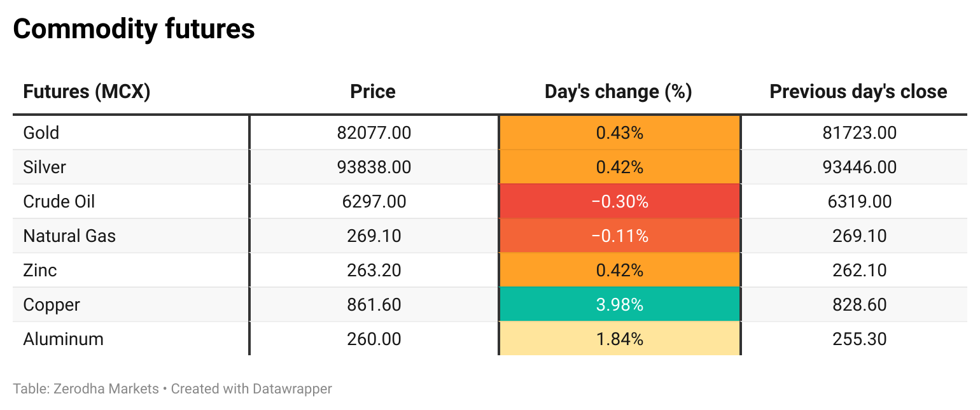The height and width of the screenshot is (410, 980).
Task: Click the Day's change (%) column header
Action: point(618,92)
